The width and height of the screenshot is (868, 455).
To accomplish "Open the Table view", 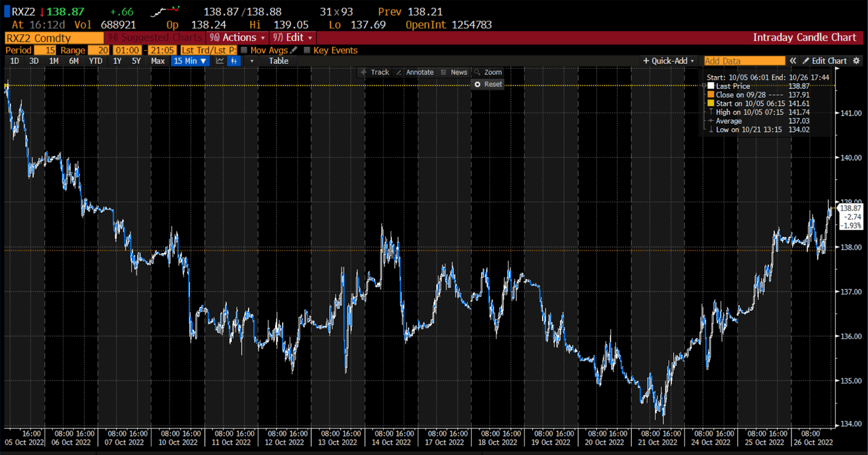I will [278, 61].
